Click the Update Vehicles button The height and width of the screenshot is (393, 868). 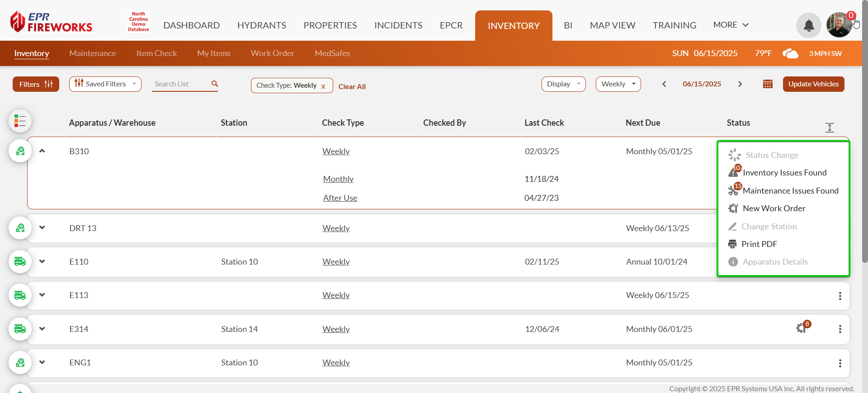pyautogui.click(x=813, y=84)
